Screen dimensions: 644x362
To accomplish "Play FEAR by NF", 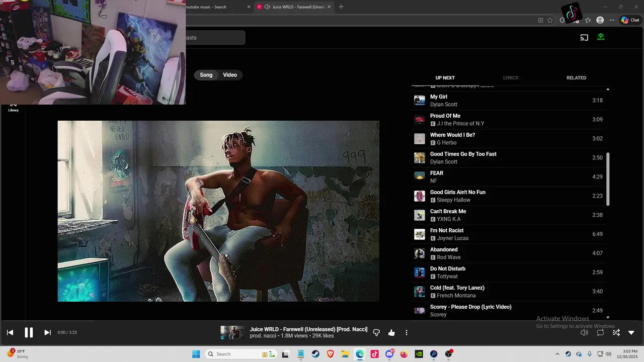I will 509,177.
